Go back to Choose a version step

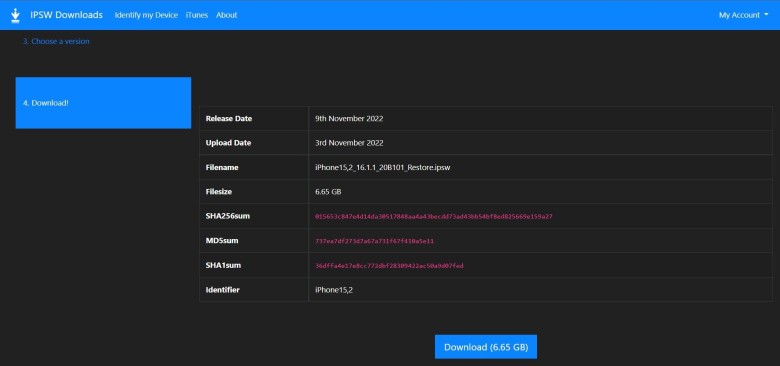(x=56, y=41)
